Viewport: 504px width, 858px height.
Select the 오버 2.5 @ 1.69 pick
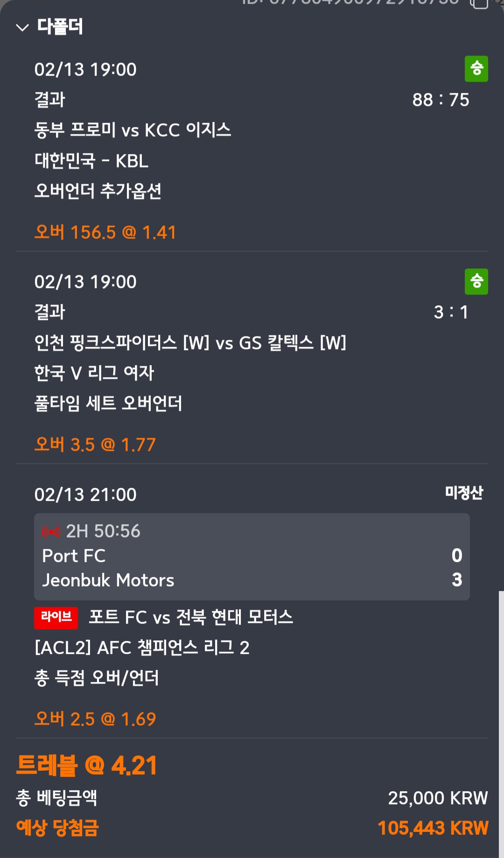95,719
